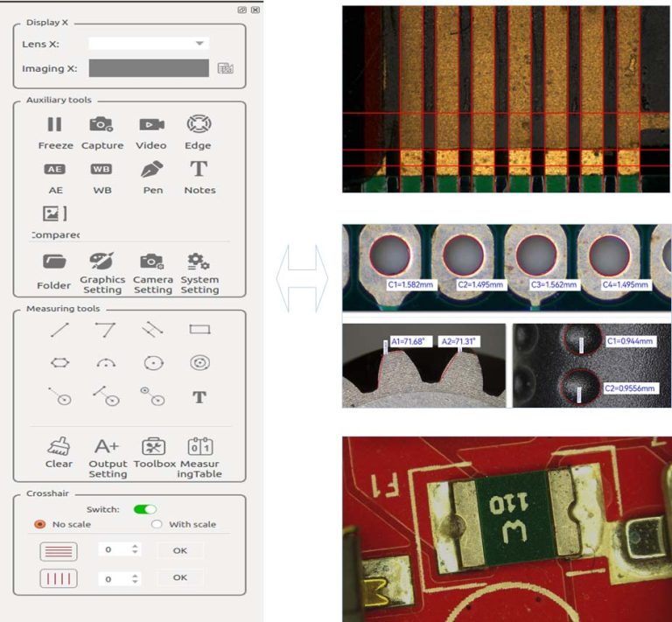Viewport: 672px width, 622px height.
Task: Toggle AE auto exposure
Action: coord(55,169)
